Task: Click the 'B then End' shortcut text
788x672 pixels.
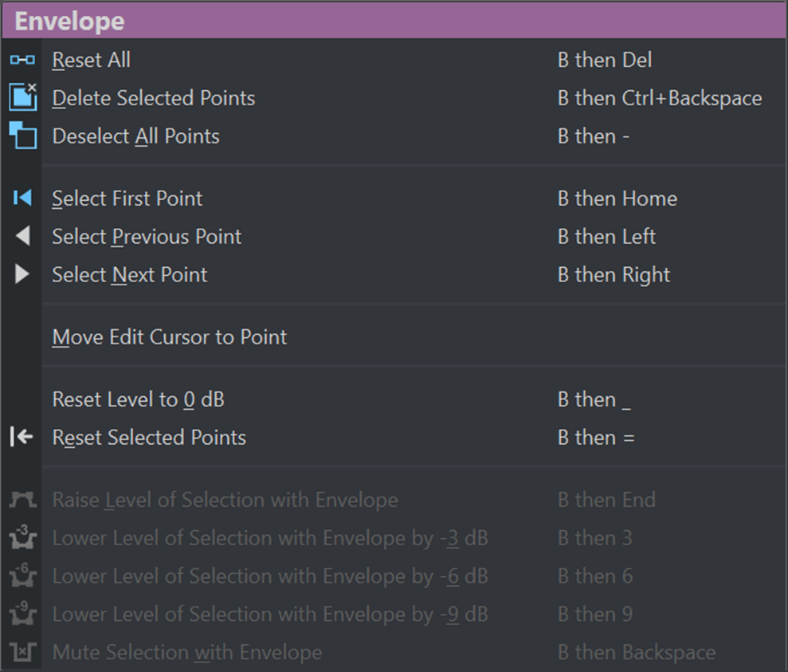Action: (606, 500)
